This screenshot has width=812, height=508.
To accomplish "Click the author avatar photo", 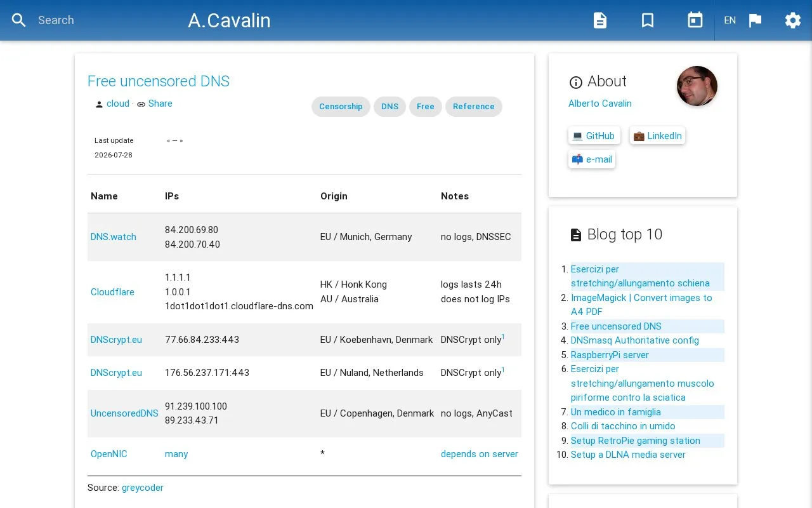I will (697, 86).
